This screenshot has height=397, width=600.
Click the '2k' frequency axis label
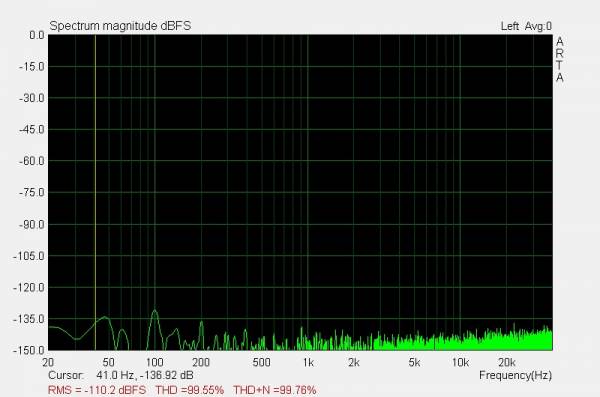click(x=354, y=362)
